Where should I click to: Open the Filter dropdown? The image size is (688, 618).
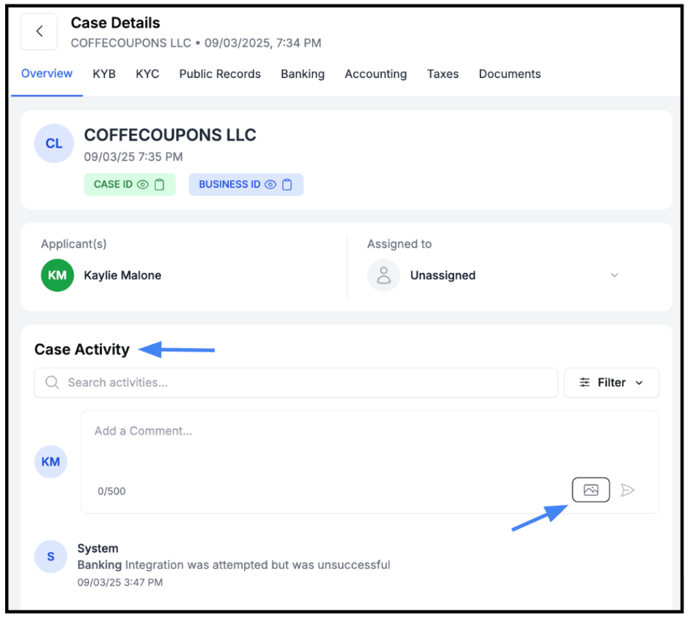pos(611,382)
